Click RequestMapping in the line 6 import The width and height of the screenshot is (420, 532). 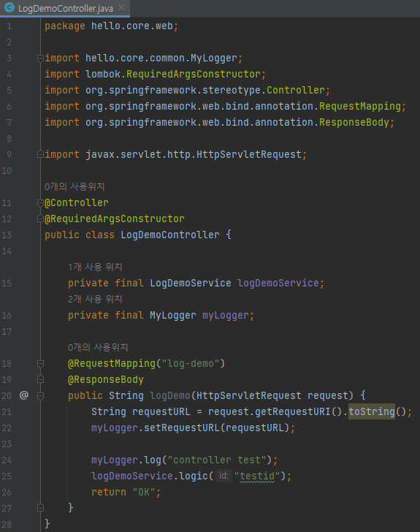coord(360,107)
